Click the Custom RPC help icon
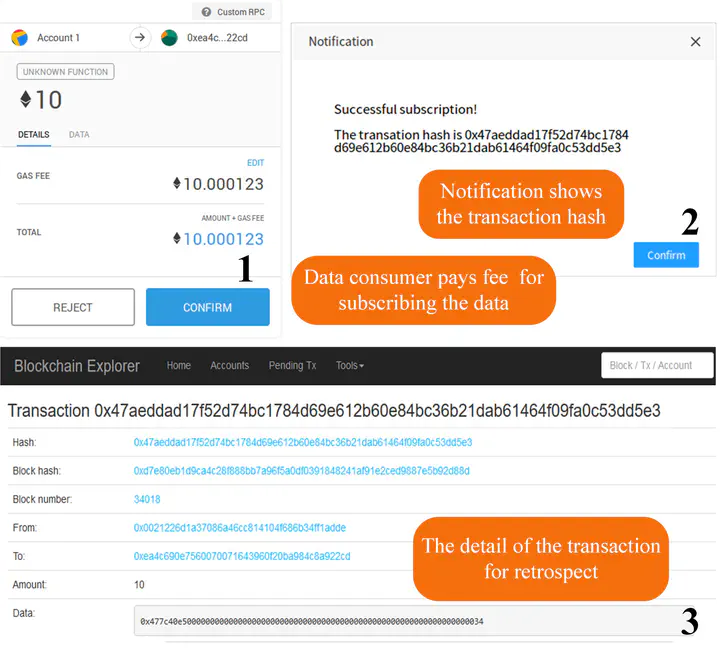720x662 pixels. click(x=206, y=12)
